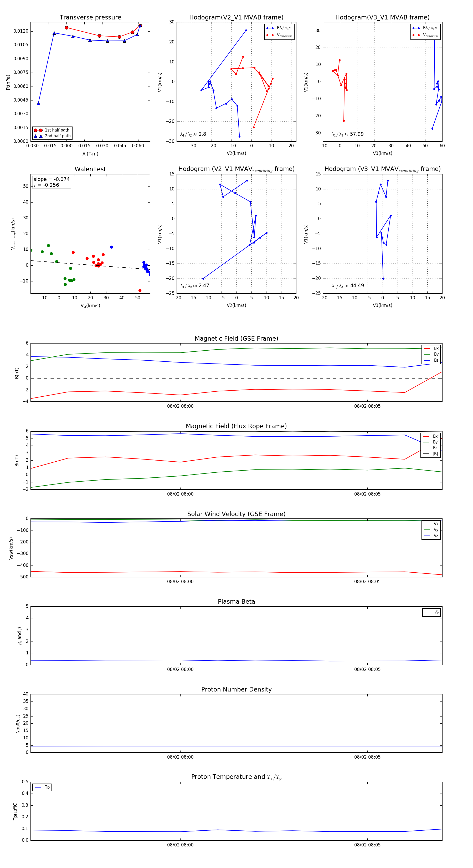Click the 'slope = -0.074' annotation
Screen dimensions: 473x868
point(52,179)
